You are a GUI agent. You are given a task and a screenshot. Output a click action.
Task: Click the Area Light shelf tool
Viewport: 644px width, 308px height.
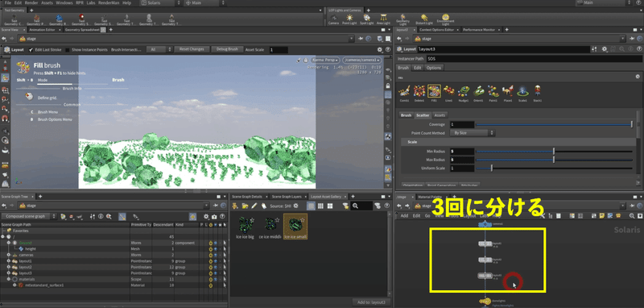384,19
